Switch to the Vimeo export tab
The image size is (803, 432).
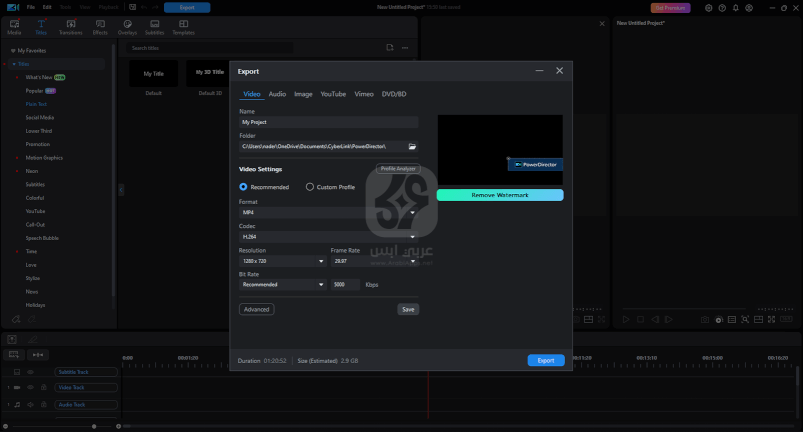click(364, 94)
